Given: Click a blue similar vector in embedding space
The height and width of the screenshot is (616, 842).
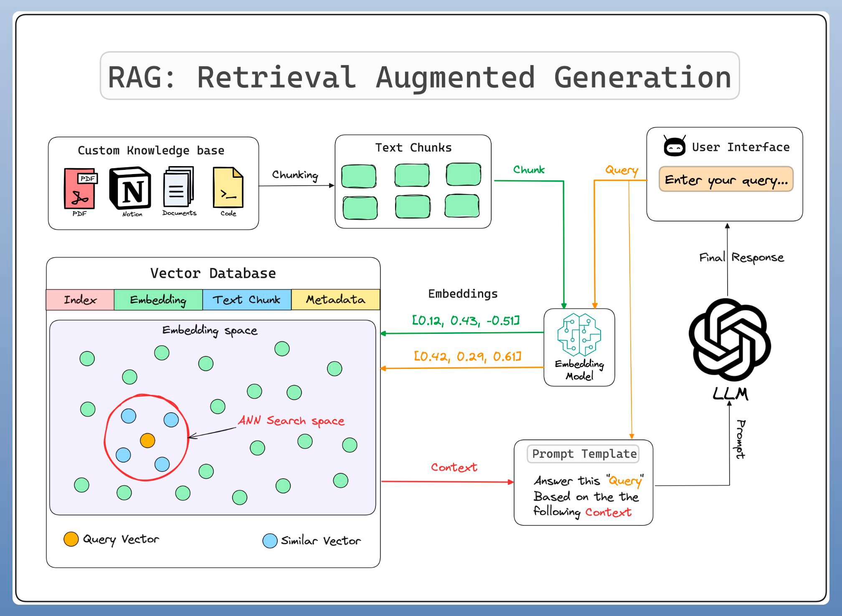Looking at the screenshot, I should pos(129,415).
